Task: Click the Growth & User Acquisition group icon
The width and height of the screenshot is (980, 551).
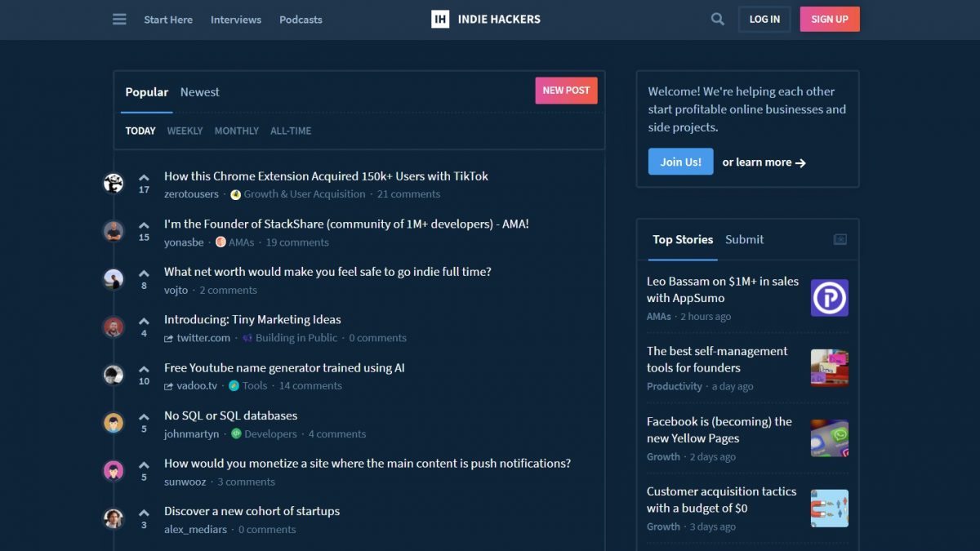Action: (235, 194)
